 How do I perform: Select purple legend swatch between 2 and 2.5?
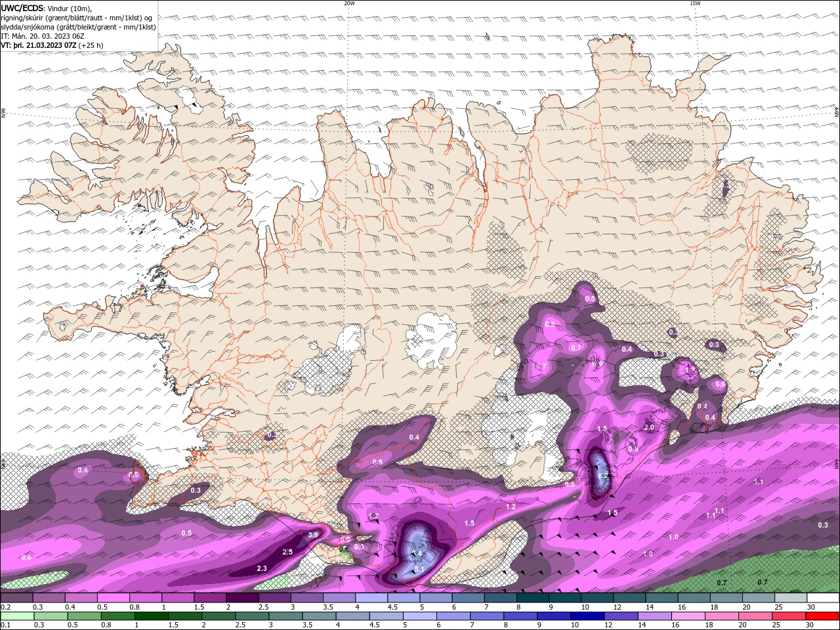241,598
